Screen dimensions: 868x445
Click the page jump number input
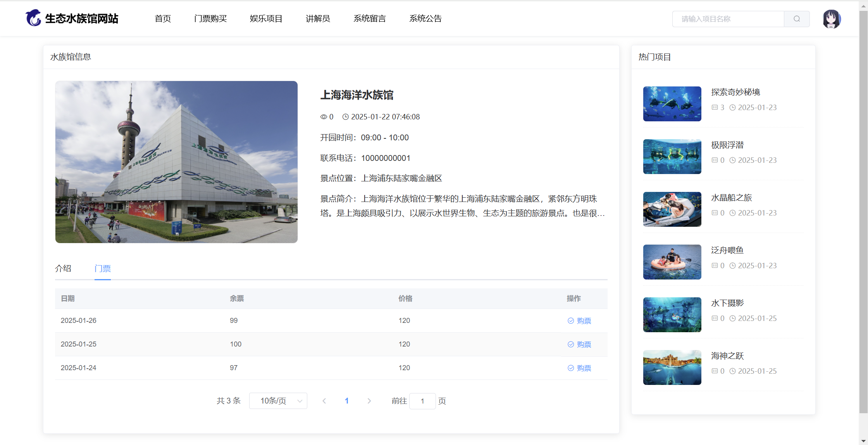(x=422, y=401)
